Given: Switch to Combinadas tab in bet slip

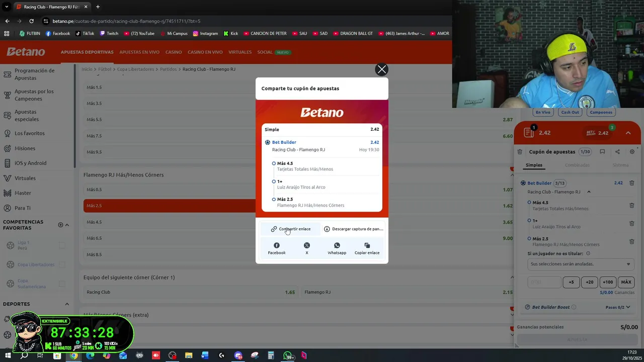Looking at the screenshot, I should (577, 165).
